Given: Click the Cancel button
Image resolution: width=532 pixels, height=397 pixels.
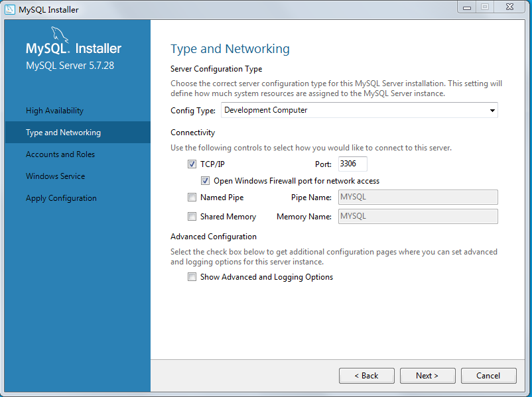Looking at the screenshot, I should pyautogui.click(x=489, y=376).
